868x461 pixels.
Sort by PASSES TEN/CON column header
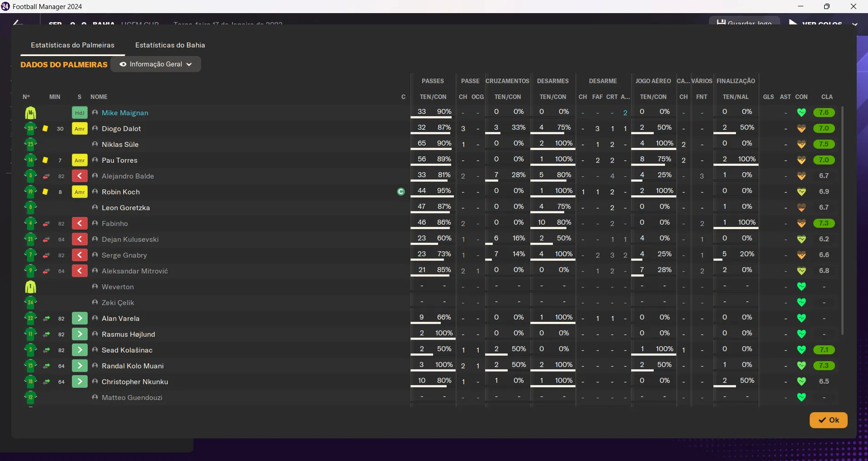point(433,97)
